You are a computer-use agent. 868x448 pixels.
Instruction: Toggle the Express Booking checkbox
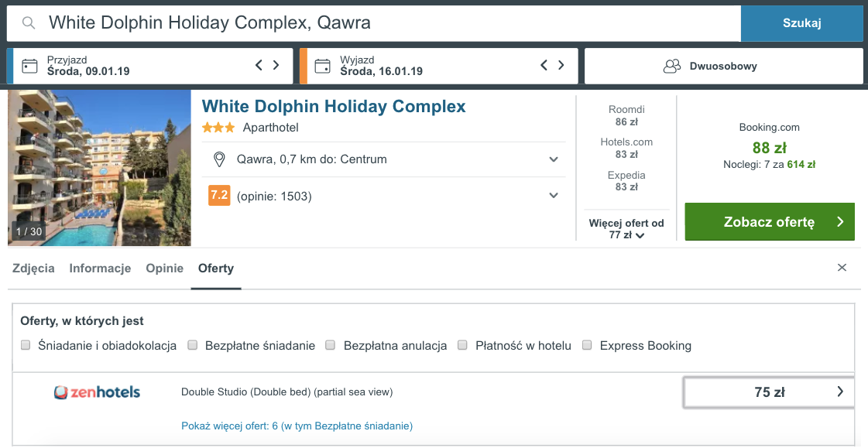pyautogui.click(x=588, y=345)
